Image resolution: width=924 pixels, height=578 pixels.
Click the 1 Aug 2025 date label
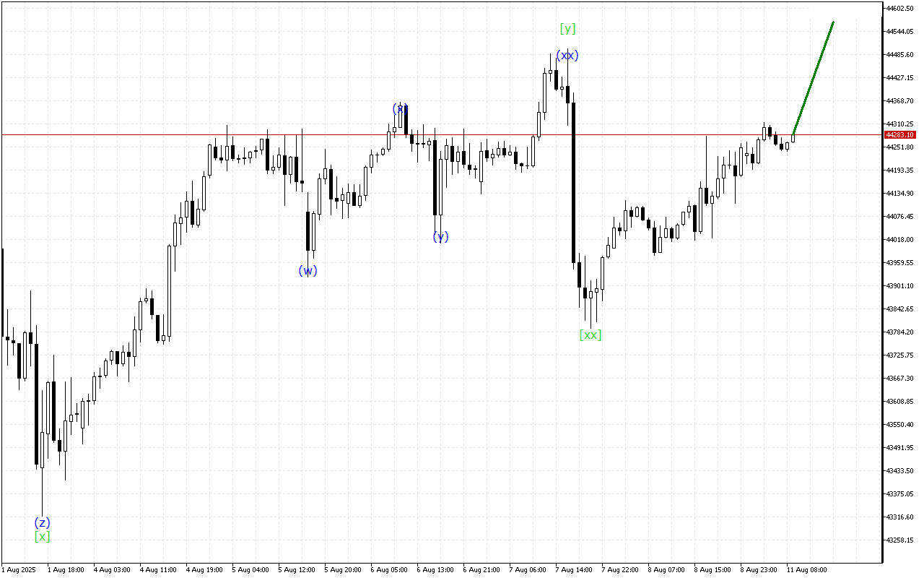pyautogui.click(x=17, y=570)
